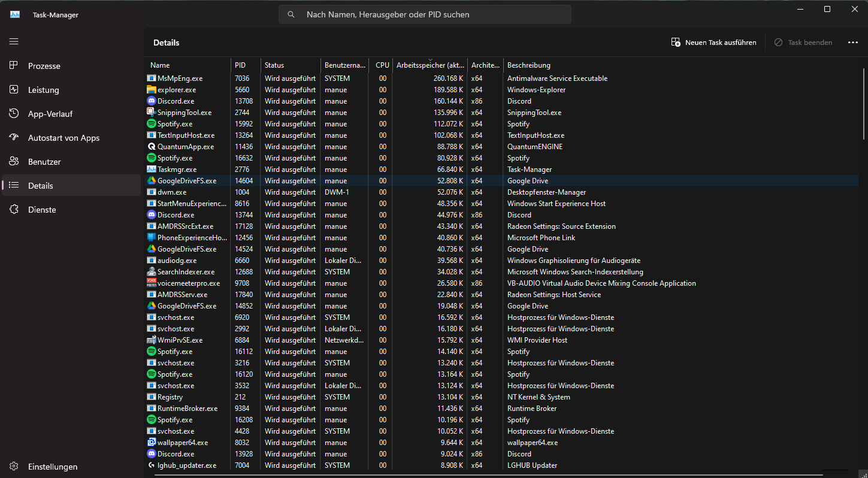Select the Dienste tab

[71, 210]
